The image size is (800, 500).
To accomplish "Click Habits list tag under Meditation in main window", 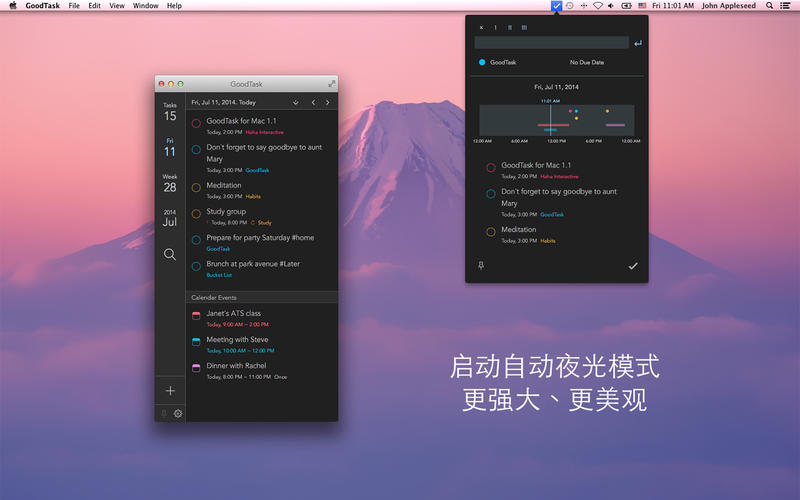I will pos(253,196).
